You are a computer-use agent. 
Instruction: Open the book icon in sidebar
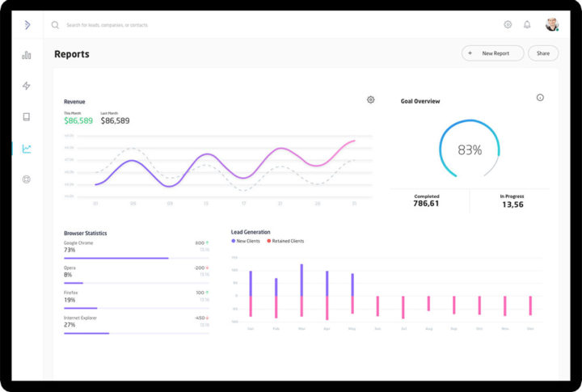27,116
